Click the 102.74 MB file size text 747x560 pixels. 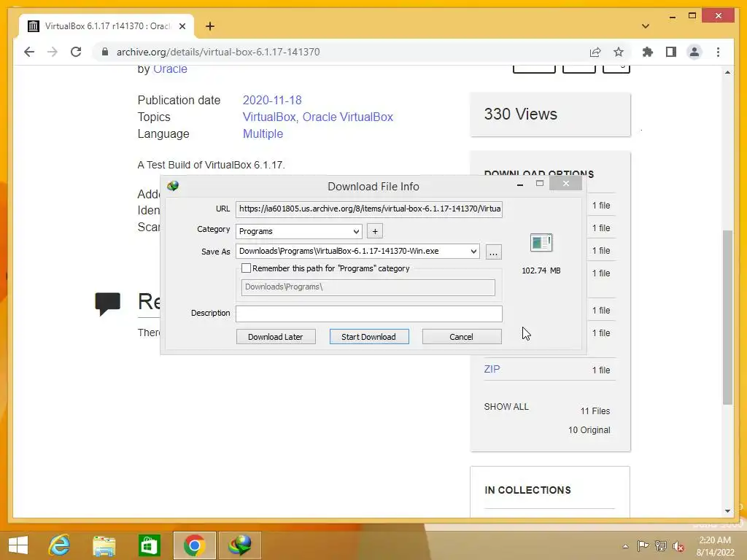(541, 271)
